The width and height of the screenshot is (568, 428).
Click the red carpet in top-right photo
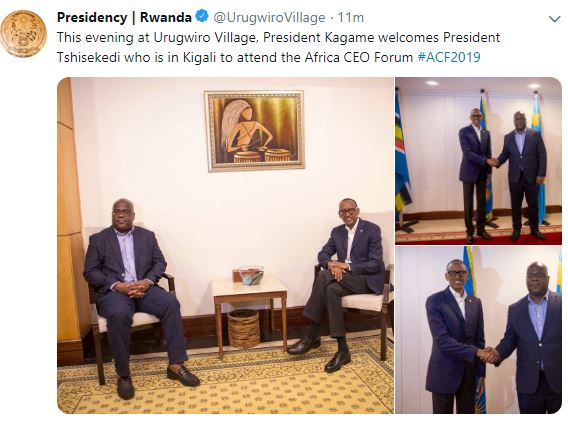click(x=478, y=238)
